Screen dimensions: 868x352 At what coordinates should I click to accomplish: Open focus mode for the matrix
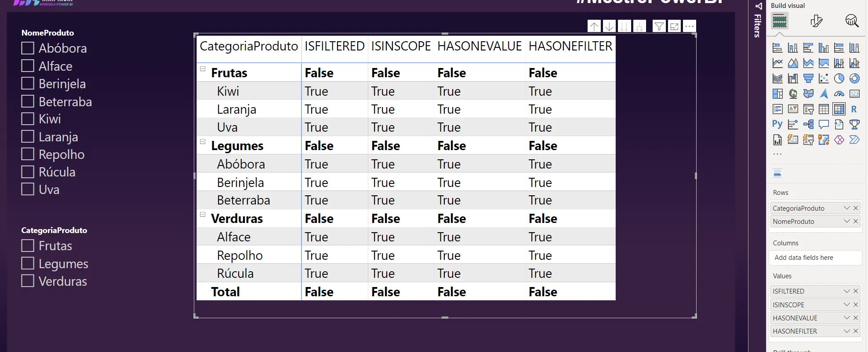tap(674, 26)
